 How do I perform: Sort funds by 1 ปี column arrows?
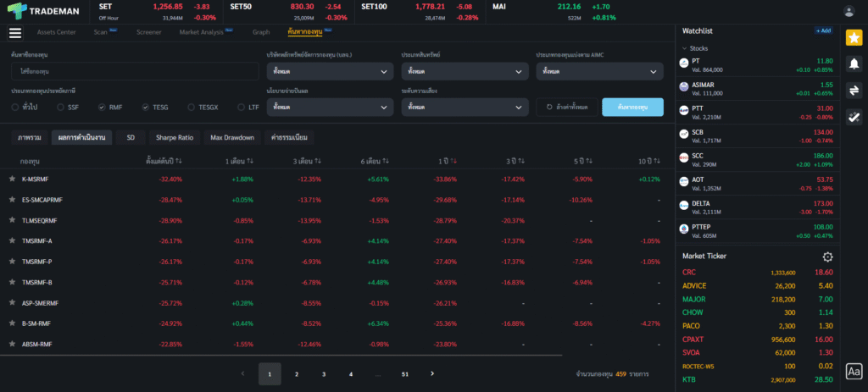(x=453, y=160)
